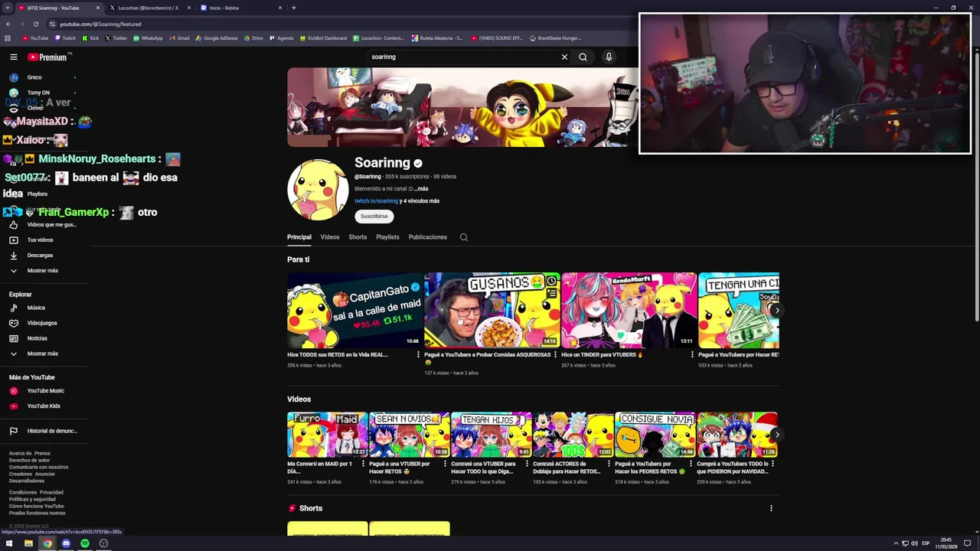Open the Tomy ON subscription channel
980x551 pixels.
pos(38,93)
